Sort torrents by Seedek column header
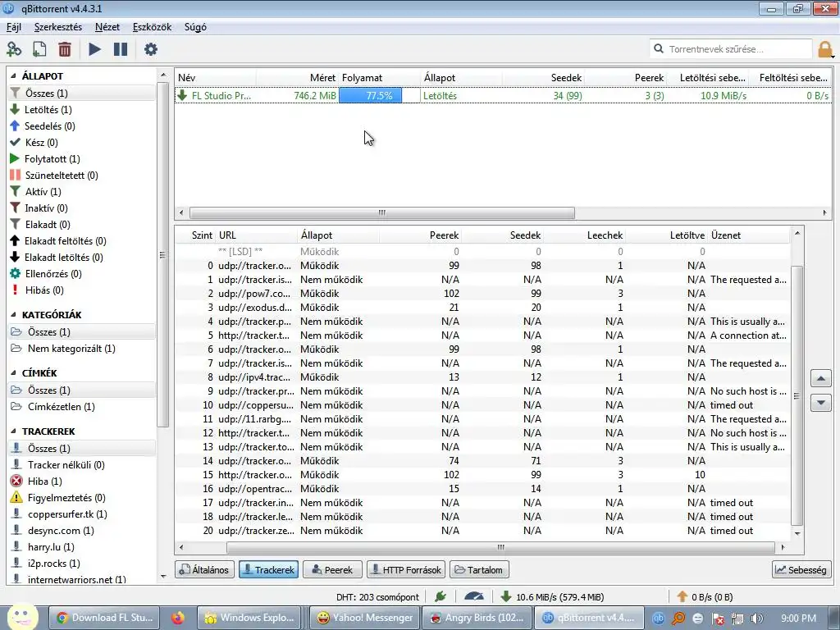840x630 pixels. (544, 78)
